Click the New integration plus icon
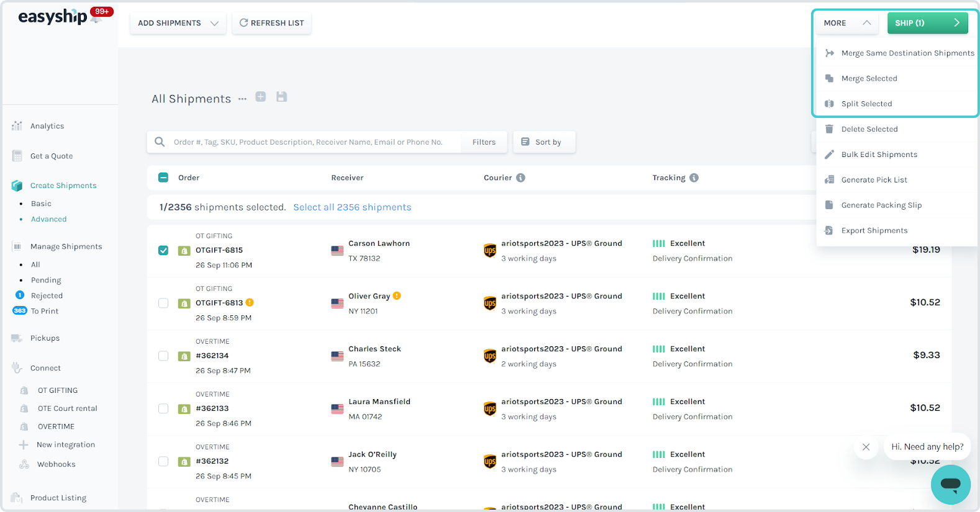The image size is (980, 512). pyautogui.click(x=24, y=444)
